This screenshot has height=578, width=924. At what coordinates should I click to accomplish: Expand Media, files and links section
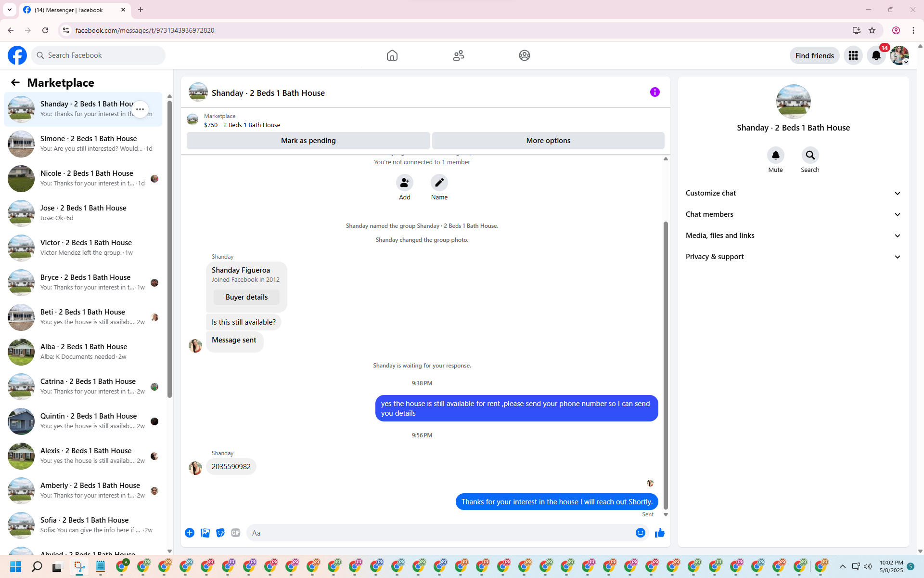coord(793,236)
